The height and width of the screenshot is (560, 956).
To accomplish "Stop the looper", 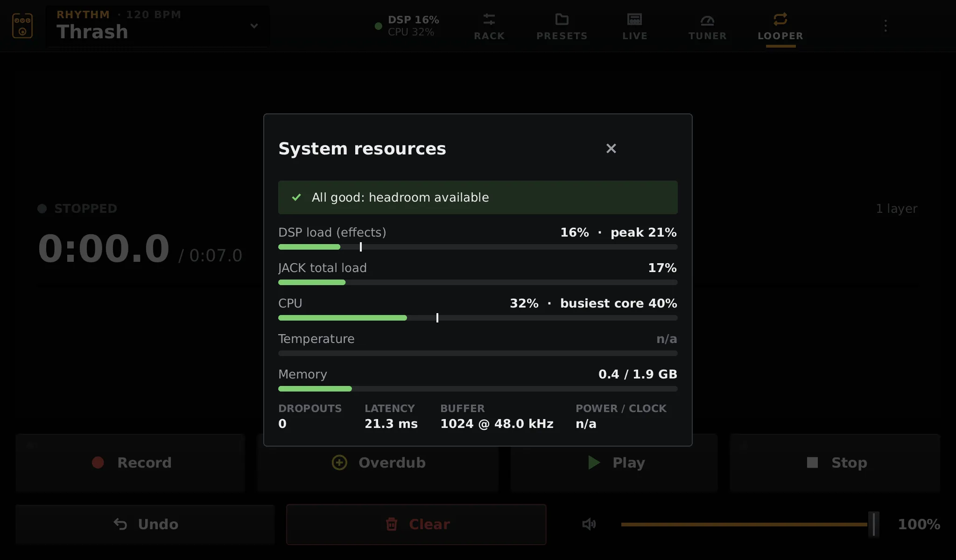I will [835, 462].
